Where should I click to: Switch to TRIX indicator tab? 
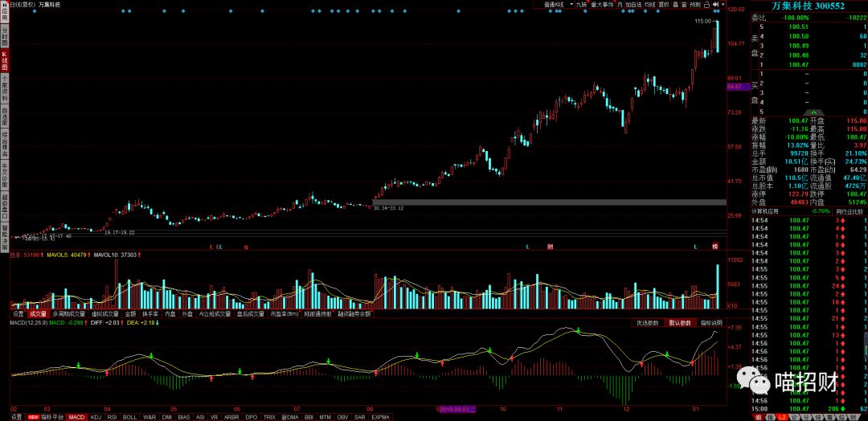point(269,417)
